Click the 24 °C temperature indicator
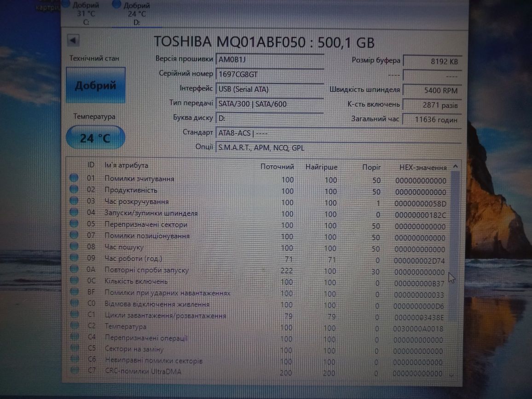The image size is (532, 399). coord(96,138)
